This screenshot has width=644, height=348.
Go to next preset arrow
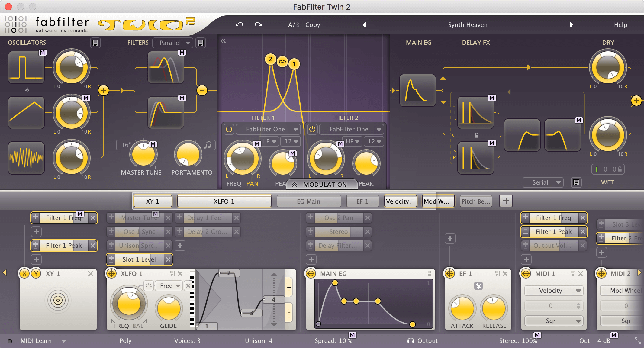click(571, 25)
